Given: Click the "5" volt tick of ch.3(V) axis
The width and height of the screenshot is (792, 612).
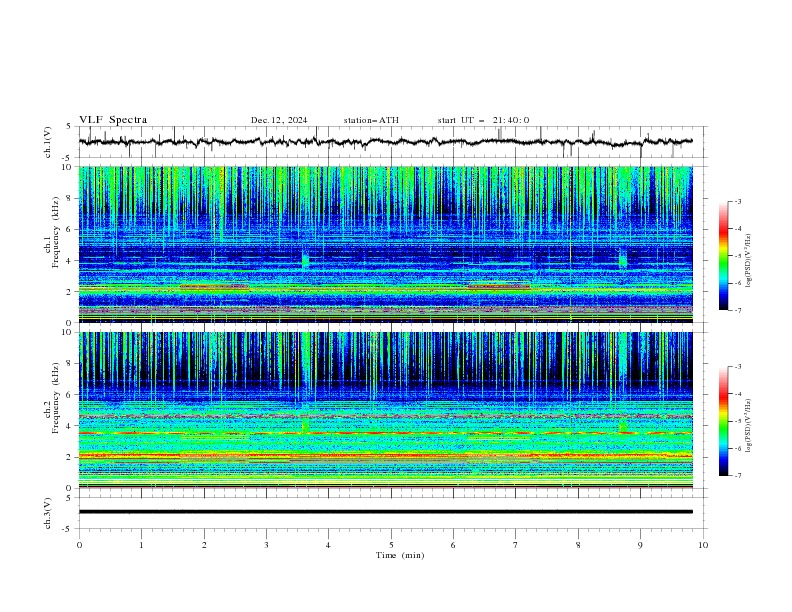Looking at the screenshot, I should 69,498.
